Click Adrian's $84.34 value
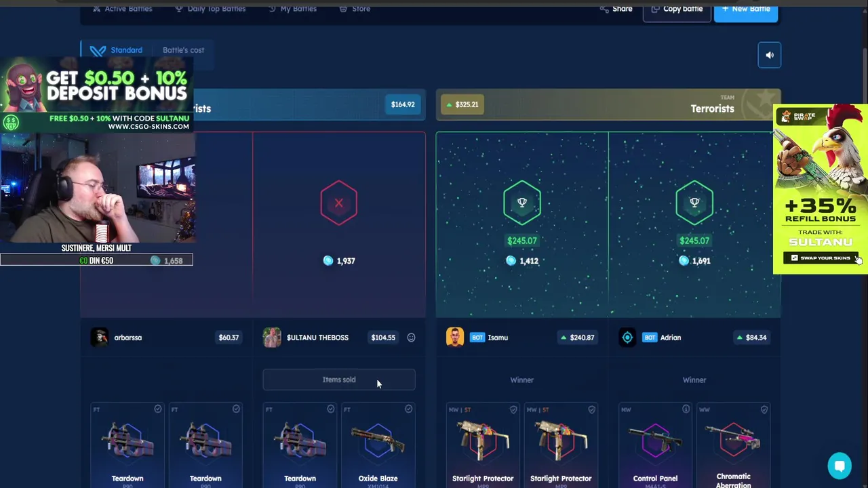The width and height of the screenshot is (868, 488). (752, 338)
